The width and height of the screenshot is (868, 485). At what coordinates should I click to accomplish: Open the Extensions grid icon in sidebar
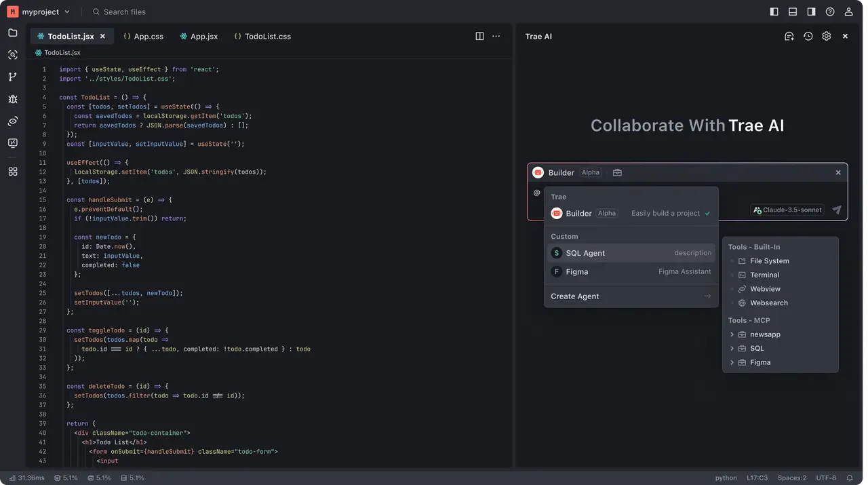click(12, 172)
